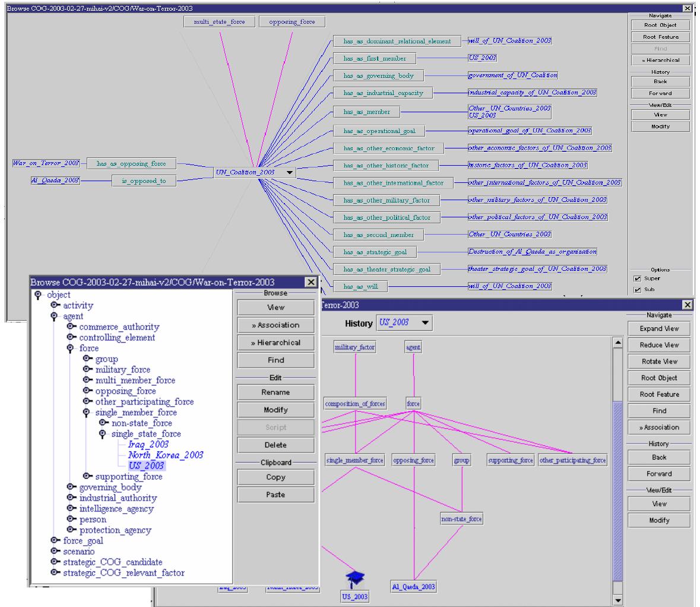Toggle the Super checkbox in Options
The height and width of the screenshot is (607, 700).
click(x=637, y=279)
